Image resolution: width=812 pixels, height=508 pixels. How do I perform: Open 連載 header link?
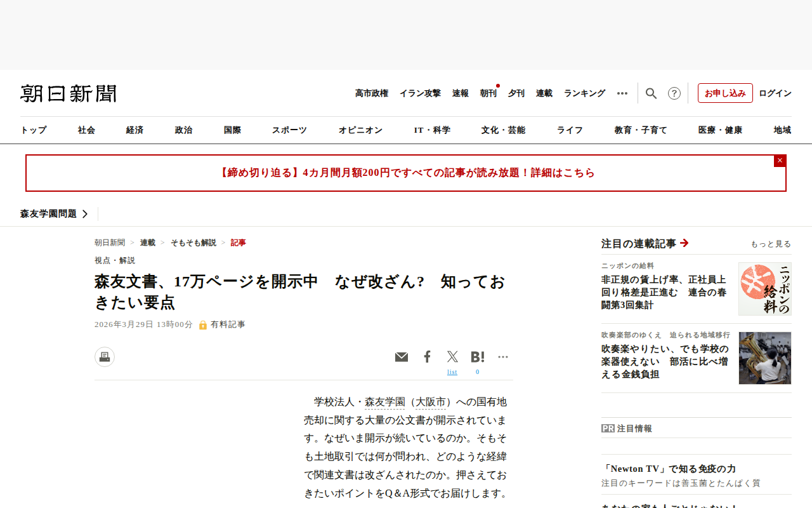coord(544,93)
